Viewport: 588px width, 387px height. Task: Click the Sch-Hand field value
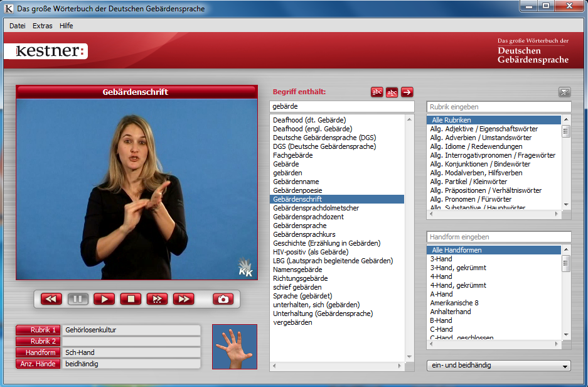[131, 352]
